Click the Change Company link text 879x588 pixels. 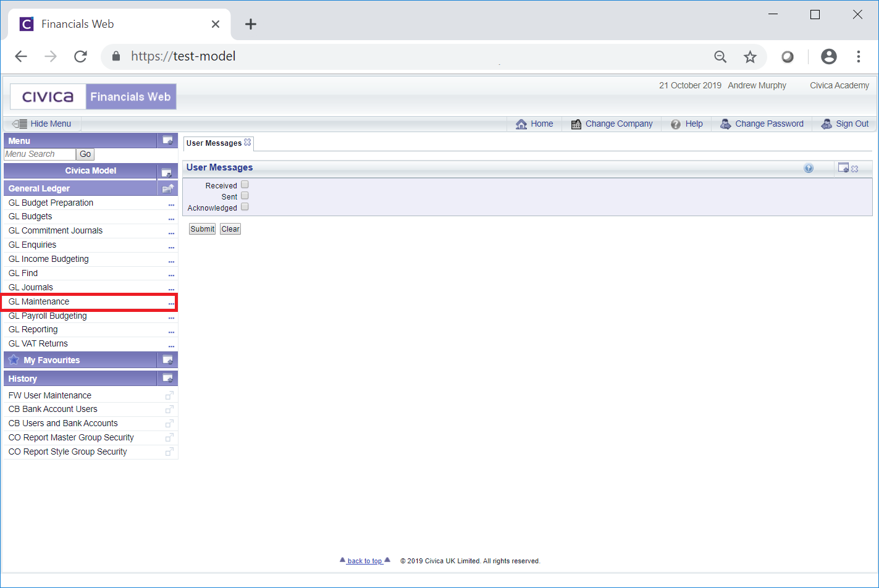pos(619,124)
